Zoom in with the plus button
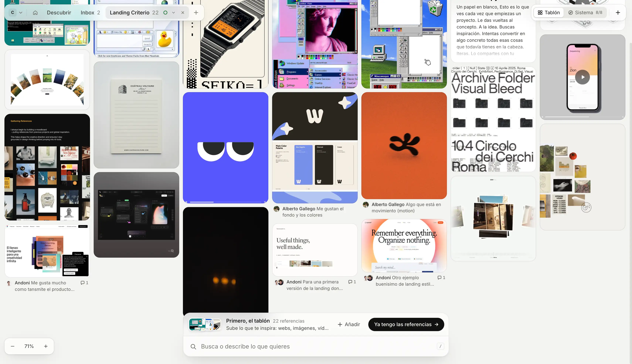The image size is (632, 364). coord(46,346)
